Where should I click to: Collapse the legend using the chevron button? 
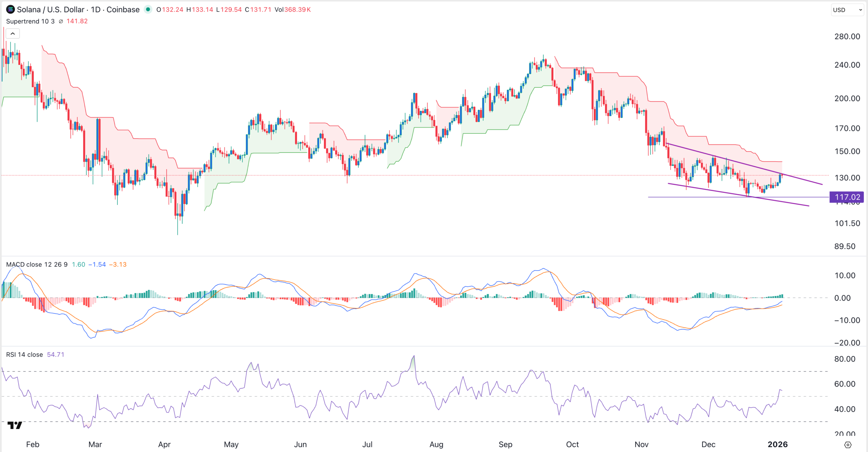pyautogui.click(x=12, y=34)
